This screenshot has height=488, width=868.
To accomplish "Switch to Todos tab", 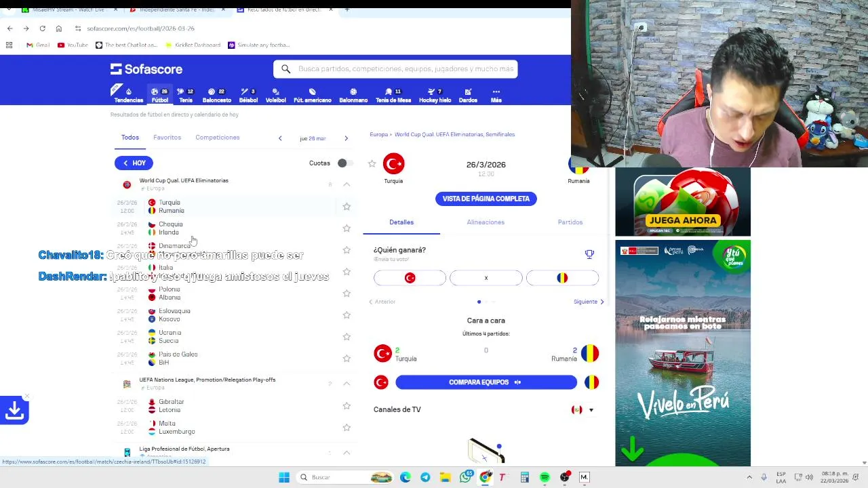I will pos(130,138).
